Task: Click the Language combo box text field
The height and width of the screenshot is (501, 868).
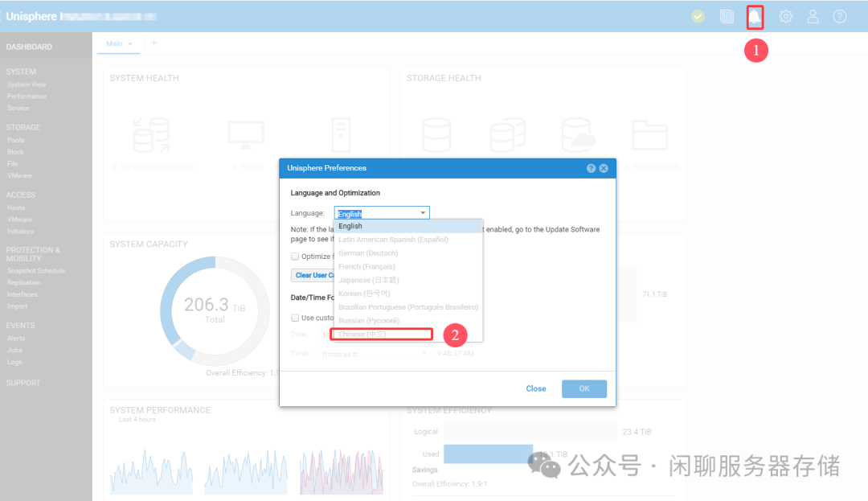Action: tap(376, 214)
